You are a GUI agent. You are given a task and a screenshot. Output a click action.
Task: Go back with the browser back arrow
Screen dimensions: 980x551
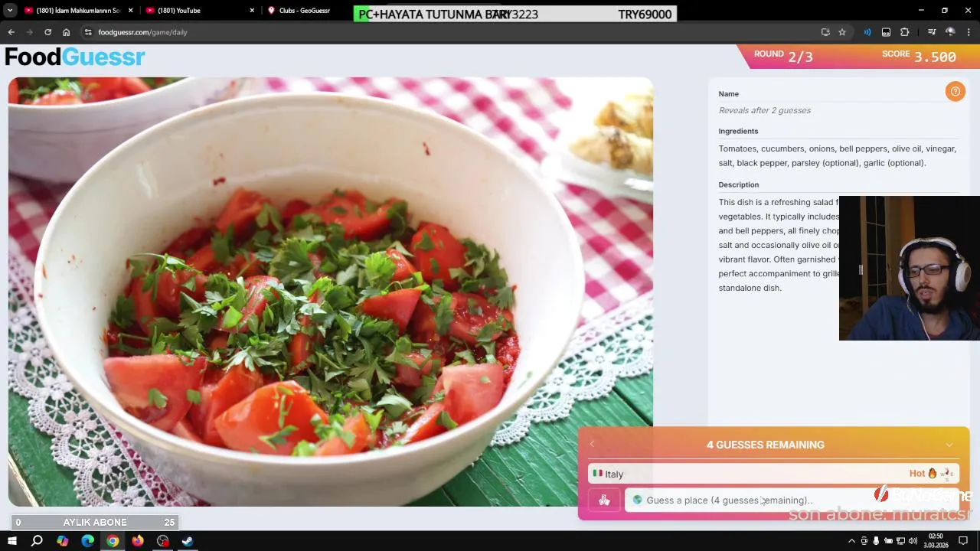pos(11,32)
